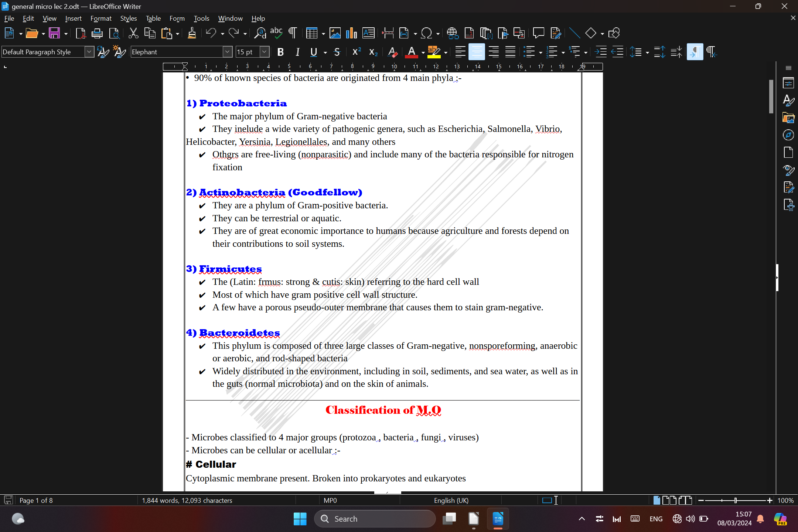This screenshot has width=798, height=532.
Task: Open sidebar Properties deck
Action: click(x=788, y=83)
